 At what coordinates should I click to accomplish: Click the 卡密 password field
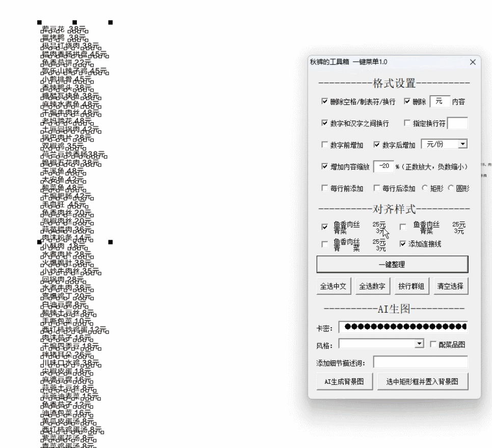coord(404,326)
